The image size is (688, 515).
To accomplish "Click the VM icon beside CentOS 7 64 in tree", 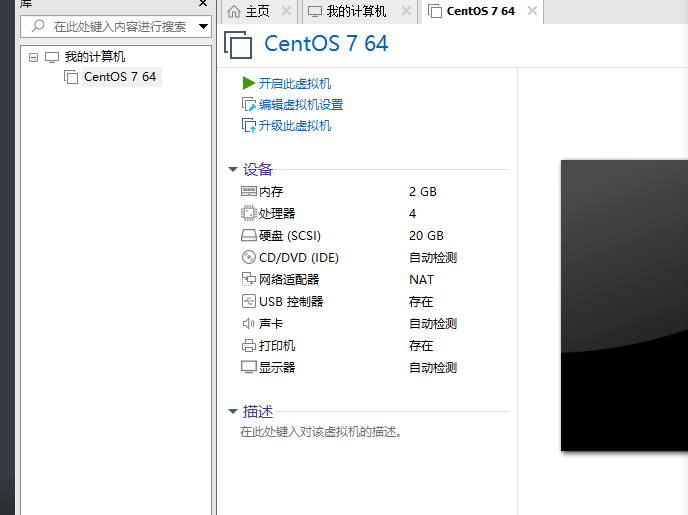I will click(71, 77).
